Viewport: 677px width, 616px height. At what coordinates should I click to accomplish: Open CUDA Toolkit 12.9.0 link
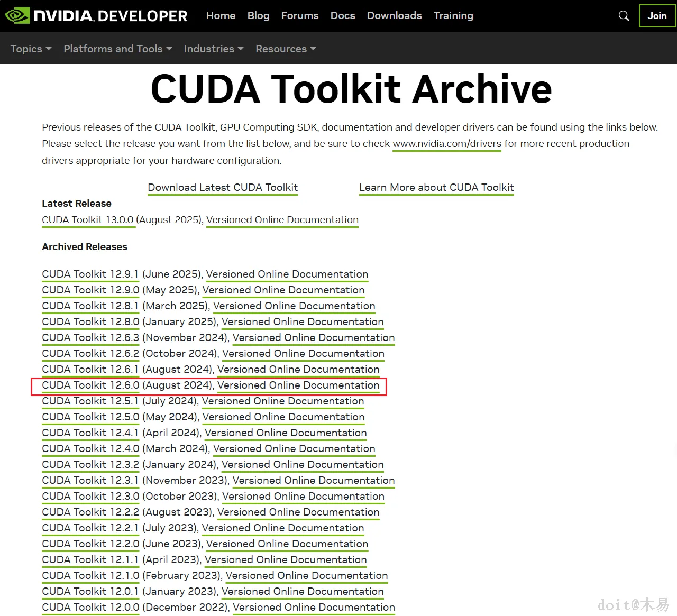click(x=90, y=290)
